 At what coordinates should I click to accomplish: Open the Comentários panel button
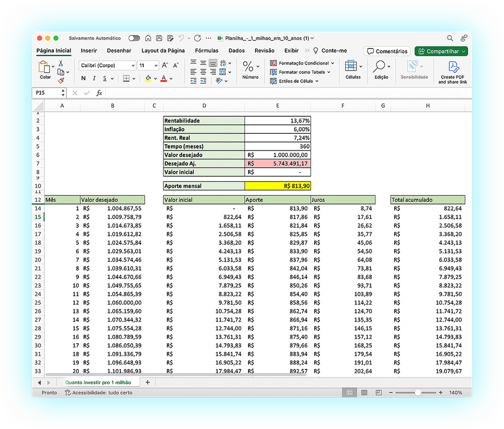pos(387,51)
